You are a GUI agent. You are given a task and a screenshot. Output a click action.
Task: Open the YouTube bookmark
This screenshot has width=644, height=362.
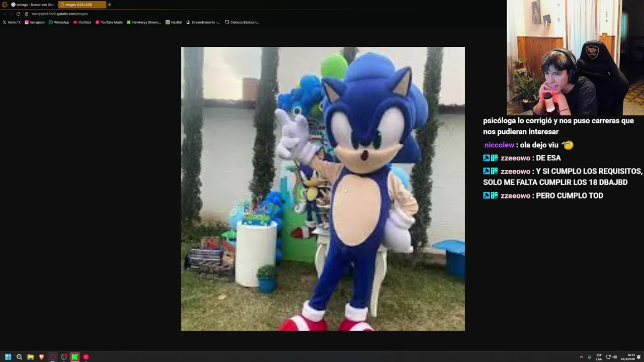tap(83, 22)
